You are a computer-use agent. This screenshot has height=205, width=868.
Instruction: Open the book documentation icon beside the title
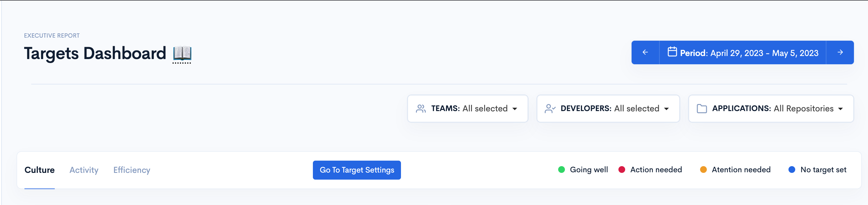[x=182, y=54]
